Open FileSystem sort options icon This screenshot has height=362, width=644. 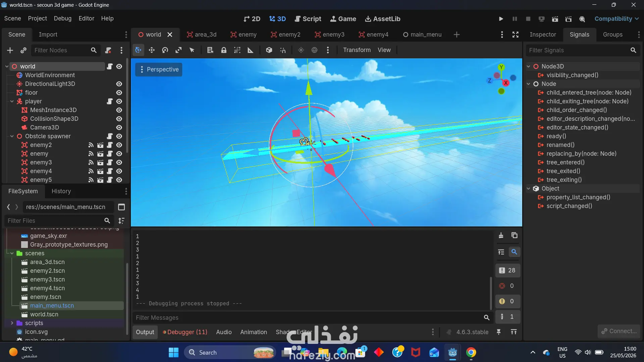[x=121, y=220]
